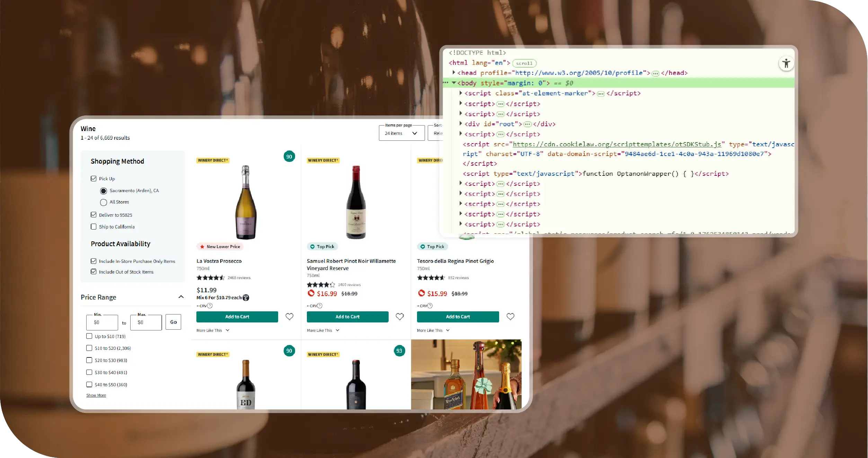Click the Min price input field

102,322
